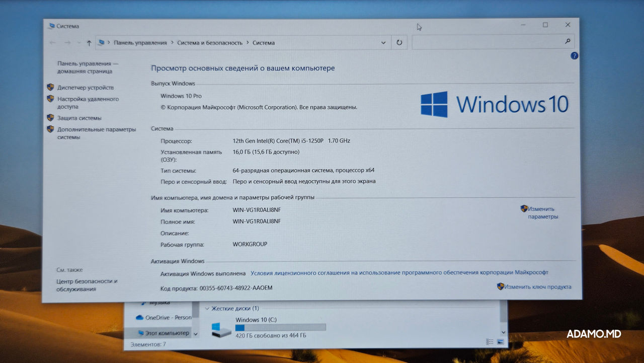
Task: Open the Microsoft license terms link
Action: [x=399, y=272]
